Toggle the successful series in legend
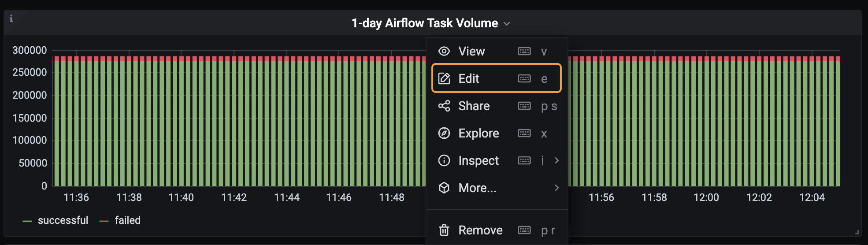868x245 pixels. pos(63,220)
